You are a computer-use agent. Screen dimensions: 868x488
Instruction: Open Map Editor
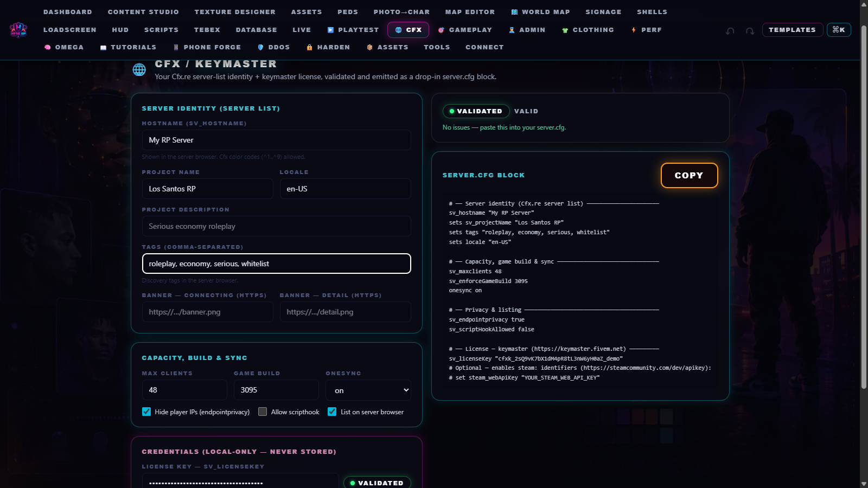point(470,12)
